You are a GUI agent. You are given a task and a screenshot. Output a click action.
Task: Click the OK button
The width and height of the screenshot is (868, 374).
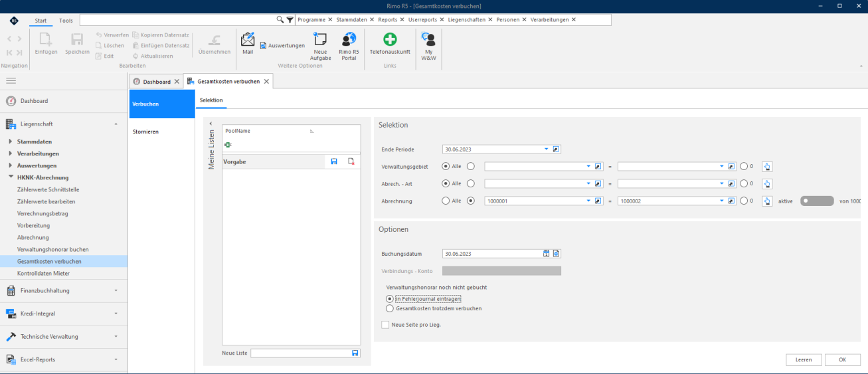point(842,359)
